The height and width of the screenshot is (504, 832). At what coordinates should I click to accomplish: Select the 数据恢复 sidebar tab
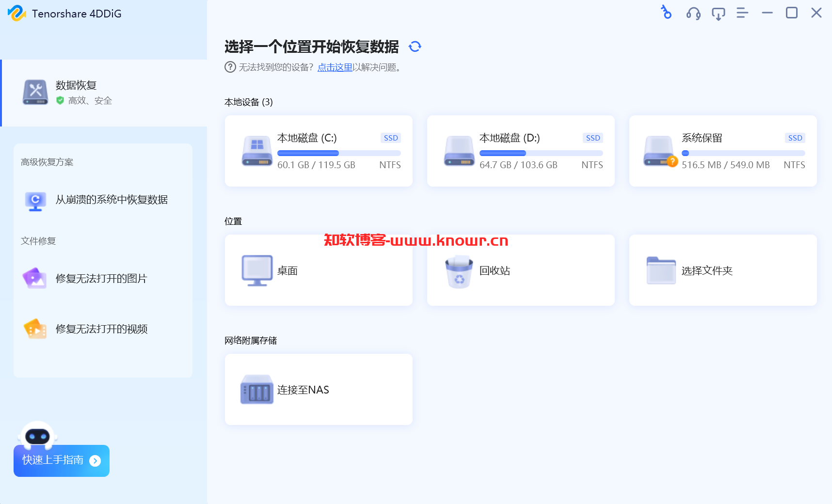click(104, 93)
